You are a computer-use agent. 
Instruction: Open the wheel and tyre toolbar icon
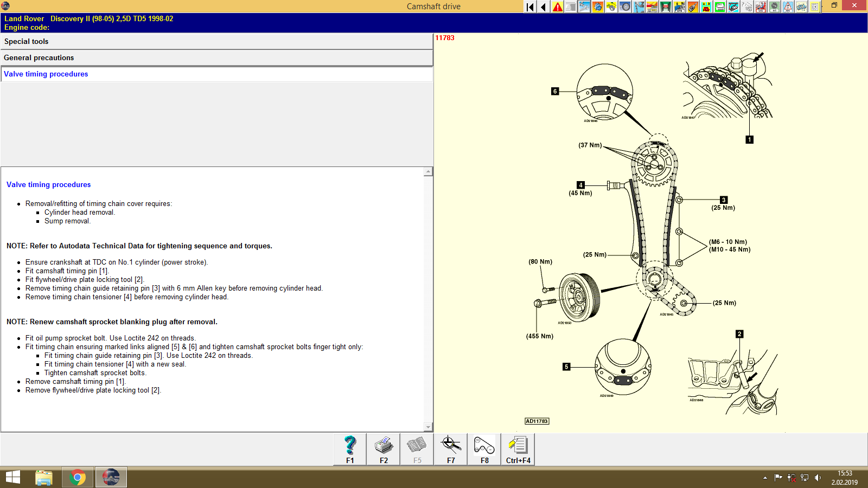pos(625,7)
